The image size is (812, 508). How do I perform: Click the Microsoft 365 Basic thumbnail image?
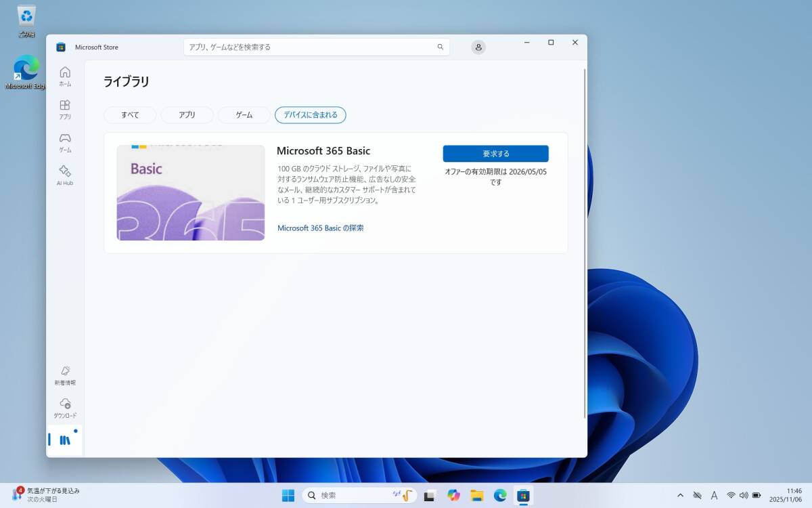[x=191, y=193]
